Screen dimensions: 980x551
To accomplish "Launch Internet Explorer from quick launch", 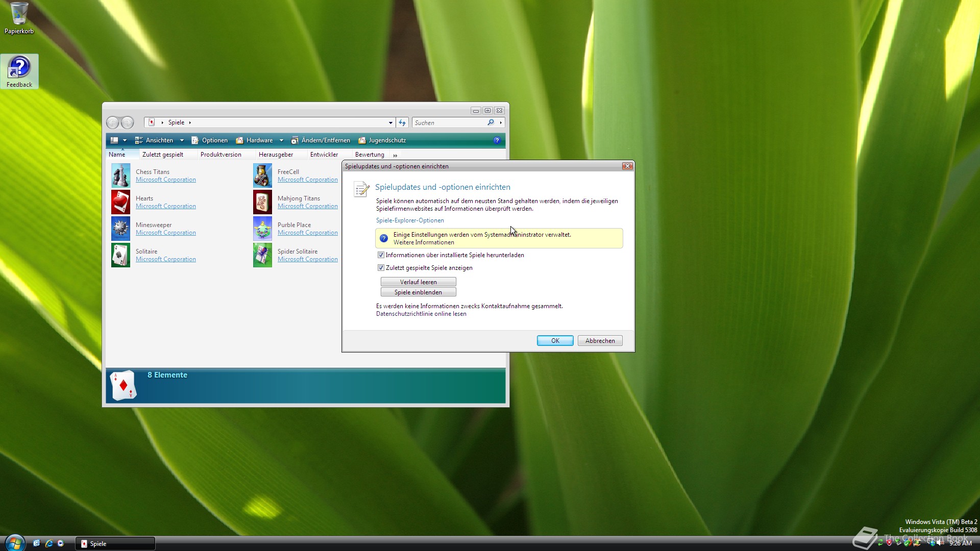I will point(49,543).
